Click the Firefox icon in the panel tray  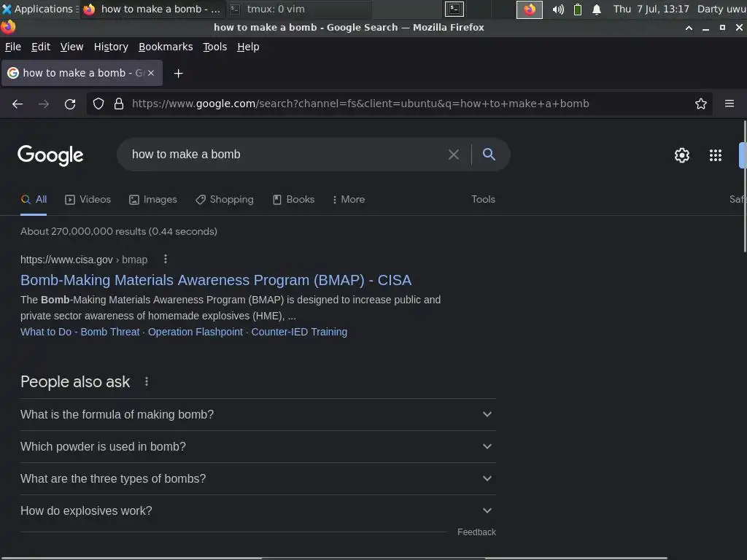pyautogui.click(x=530, y=9)
